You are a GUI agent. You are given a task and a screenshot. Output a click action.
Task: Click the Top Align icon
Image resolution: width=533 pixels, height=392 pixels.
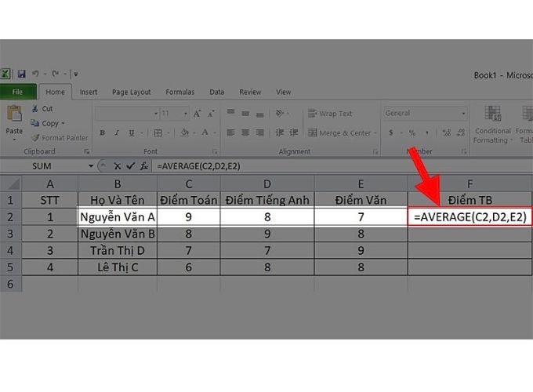point(230,113)
